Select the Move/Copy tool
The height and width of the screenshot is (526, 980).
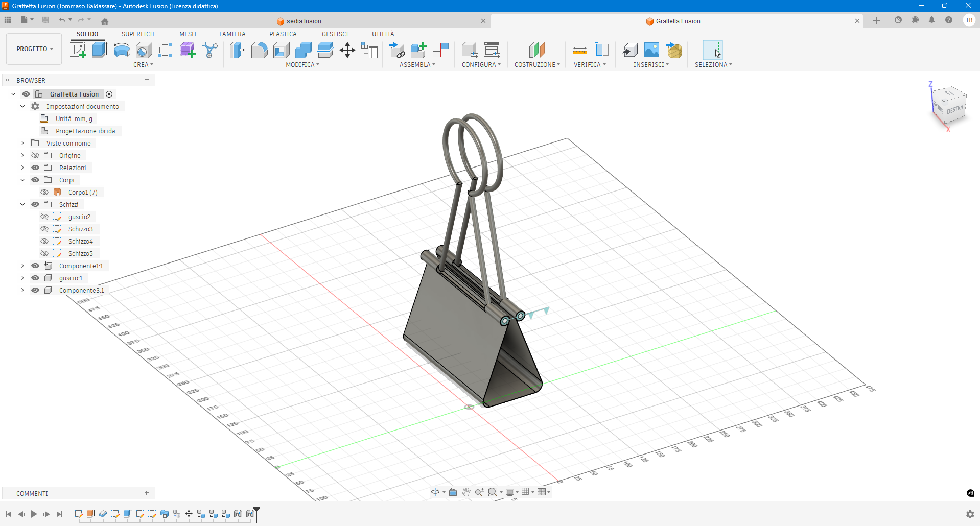[x=347, y=50]
